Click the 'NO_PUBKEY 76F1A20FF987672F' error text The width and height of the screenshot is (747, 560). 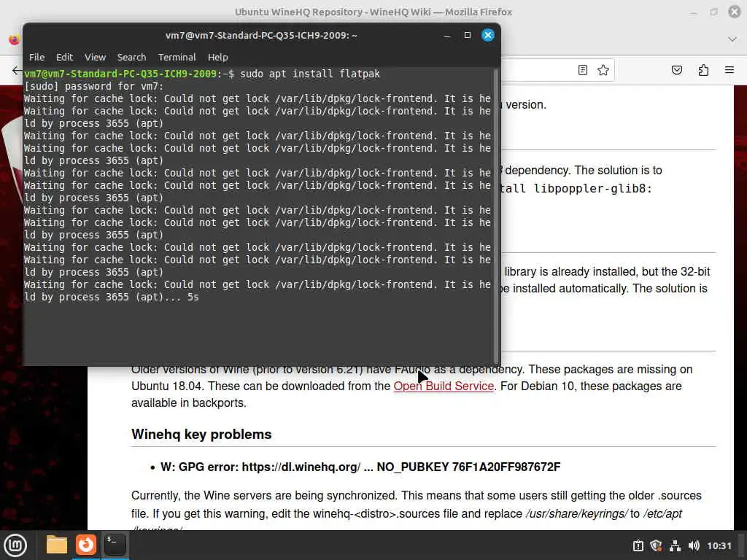[468, 467]
